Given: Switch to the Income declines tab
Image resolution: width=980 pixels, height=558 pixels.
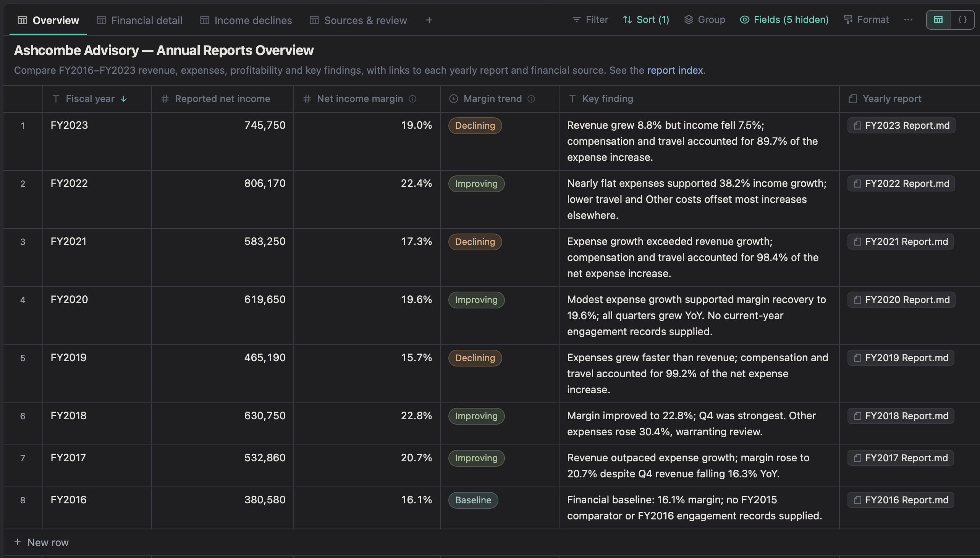Looking at the screenshot, I should pos(246,20).
